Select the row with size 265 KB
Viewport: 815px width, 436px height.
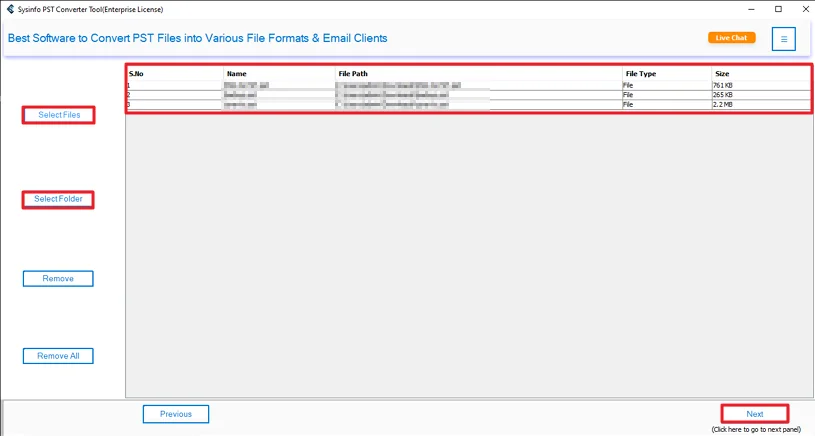[x=468, y=95]
